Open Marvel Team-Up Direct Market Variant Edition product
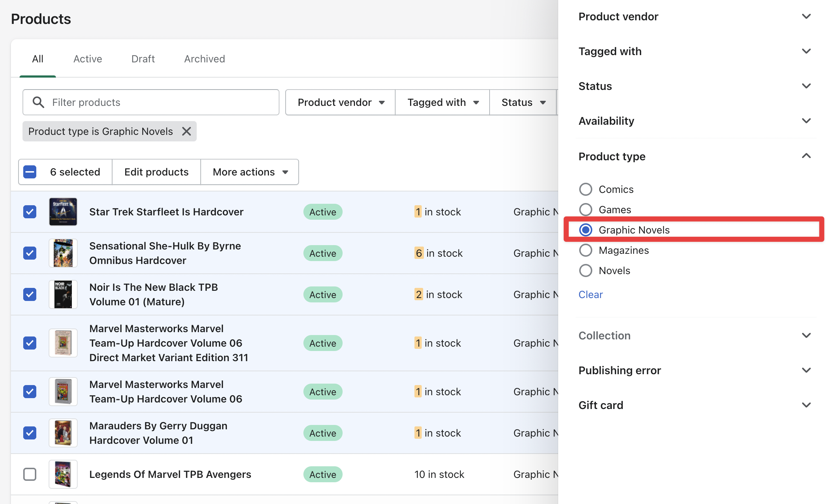 coord(169,343)
